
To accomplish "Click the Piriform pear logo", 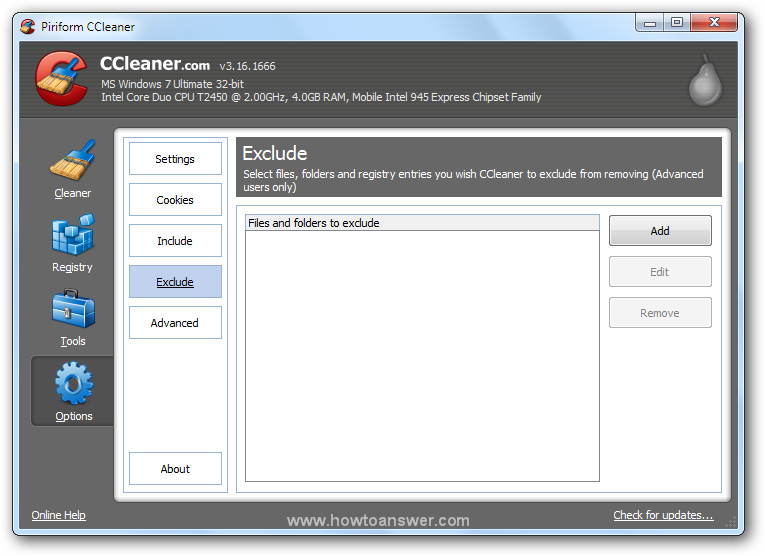I will point(705,79).
